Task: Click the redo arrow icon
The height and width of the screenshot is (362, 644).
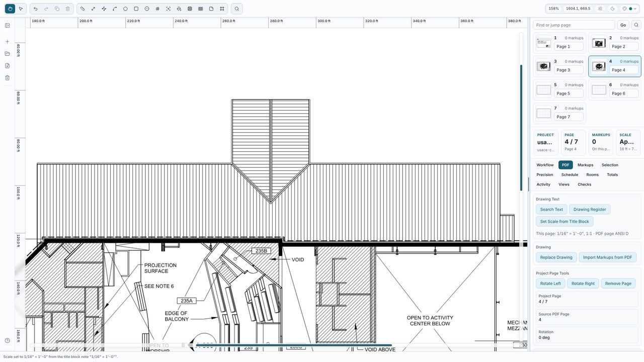Action: point(46,9)
